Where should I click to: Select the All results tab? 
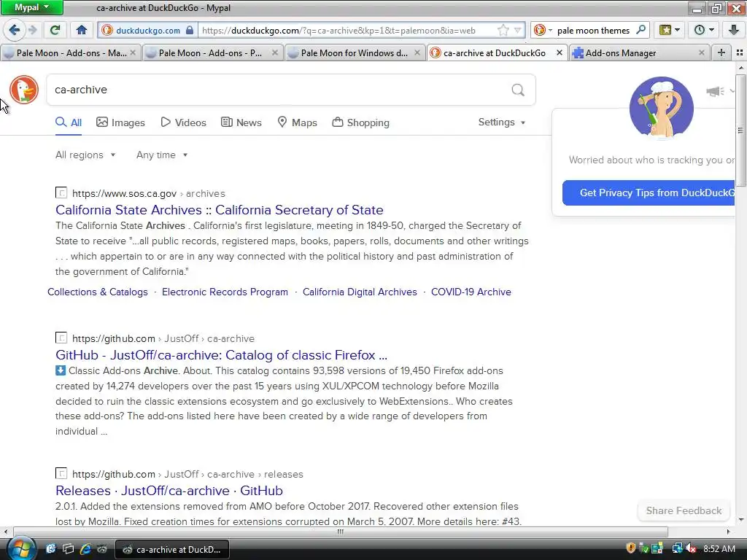tap(69, 122)
